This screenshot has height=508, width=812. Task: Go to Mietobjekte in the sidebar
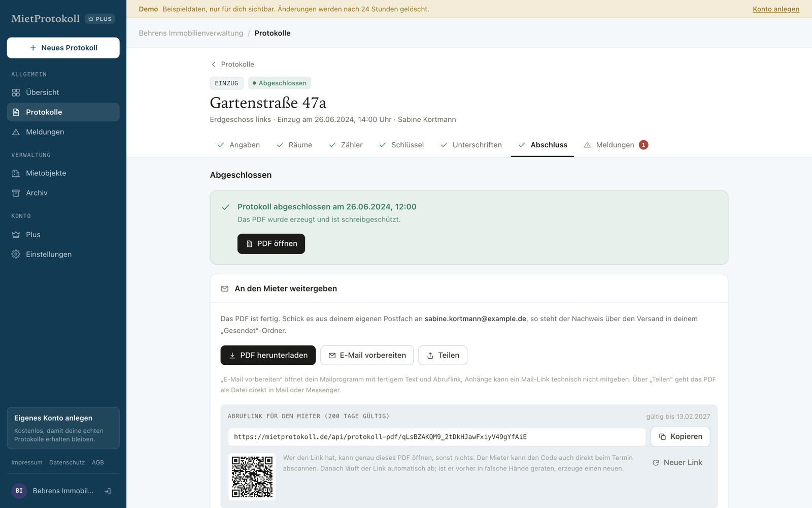63,173
